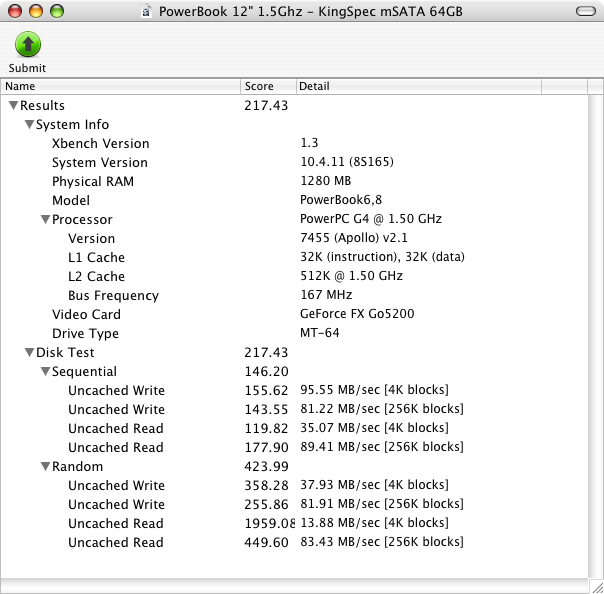Click the PowerPC G4 @ 1.50 GHz value
The image size is (604, 594).
tap(371, 218)
